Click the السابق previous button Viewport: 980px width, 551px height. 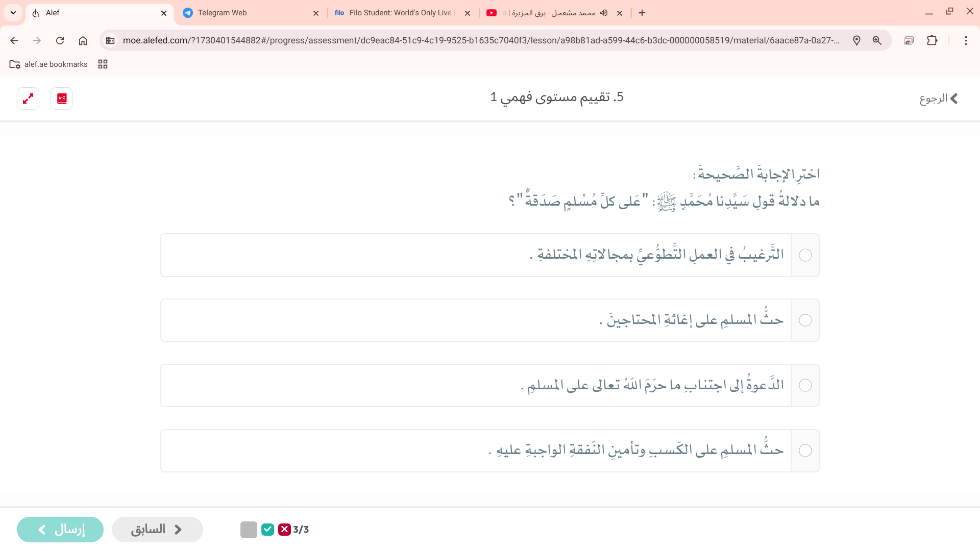tap(157, 530)
